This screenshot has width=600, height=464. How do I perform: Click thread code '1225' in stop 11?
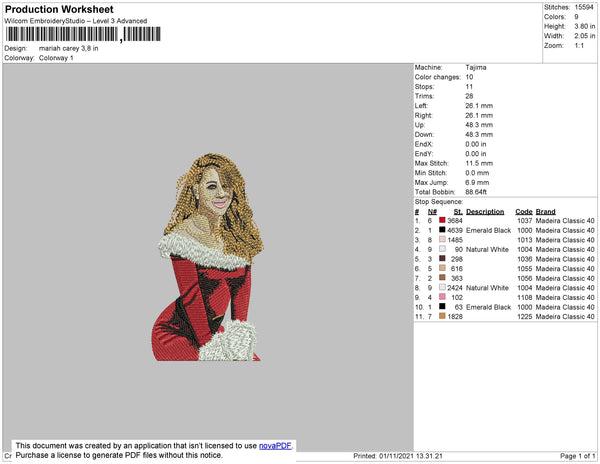pyautogui.click(x=525, y=316)
